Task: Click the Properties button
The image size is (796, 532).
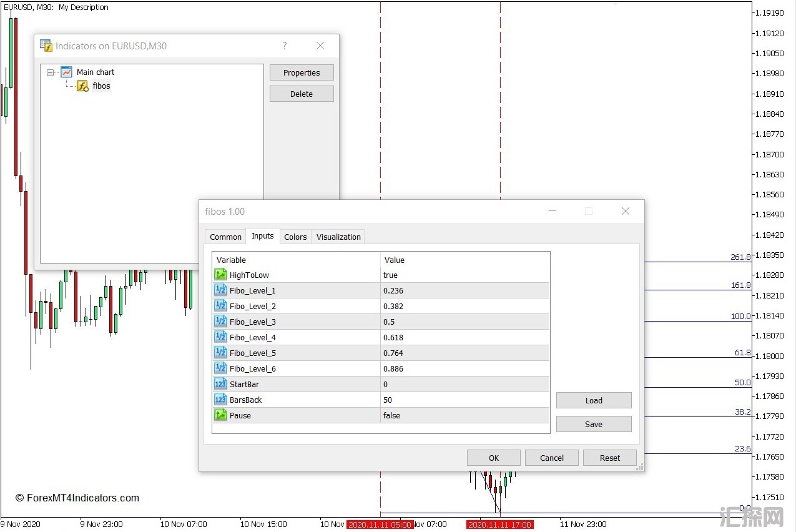Action: [302, 72]
